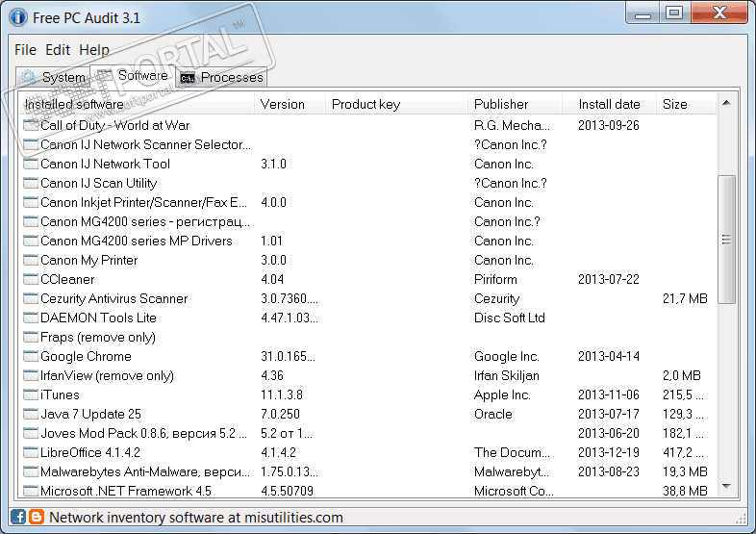756x534 pixels.
Task: Open the Edit menu
Action: pyautogui.click(x=58, y=50)
